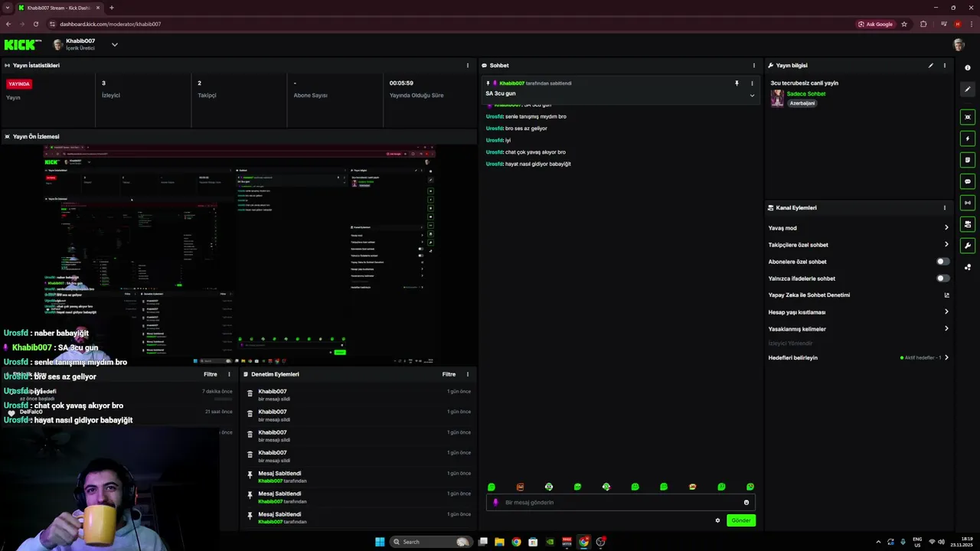Edit stream info with pencil in Yayın bilgisi
This screenshot has height=551, width=980.
(931, 65)
